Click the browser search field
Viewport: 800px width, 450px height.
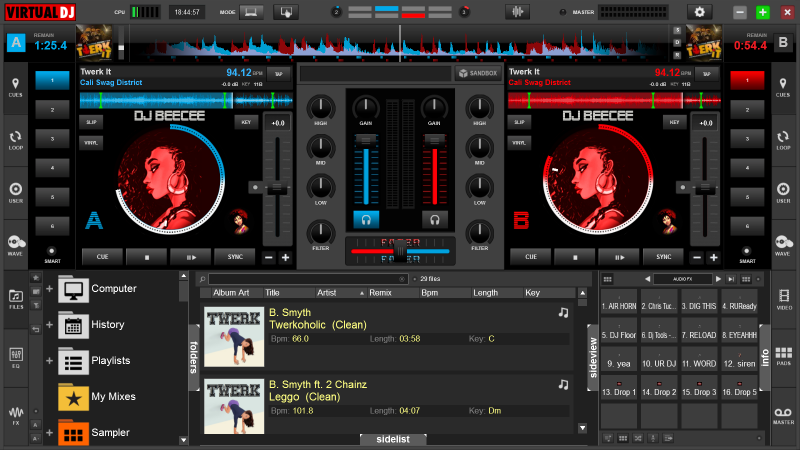pyautogui.click(x=306, y=279)
